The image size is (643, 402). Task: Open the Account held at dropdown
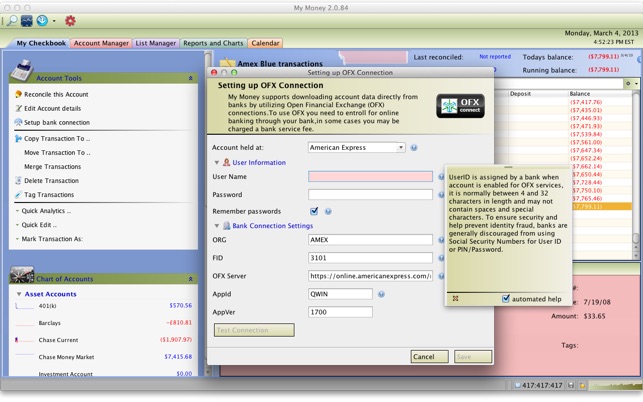[x=356, y=147]
